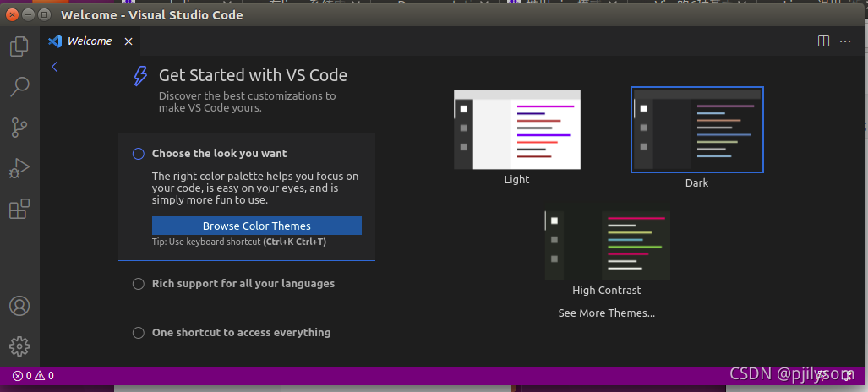
Task: Click the errors count icon in status bar
Action: 22,376
